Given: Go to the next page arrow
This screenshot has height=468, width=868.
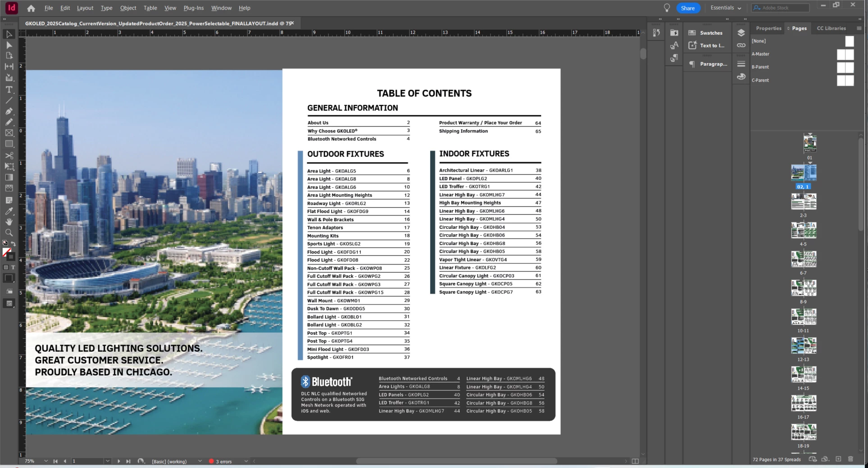Looking at the screenshot, I should click(x=118, y=461).
